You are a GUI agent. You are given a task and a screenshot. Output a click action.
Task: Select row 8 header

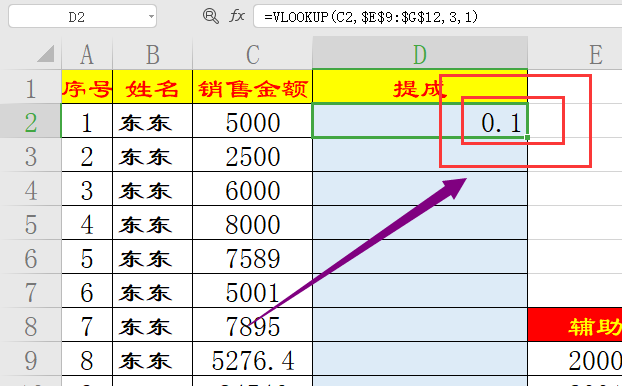[x=31, y=325]
